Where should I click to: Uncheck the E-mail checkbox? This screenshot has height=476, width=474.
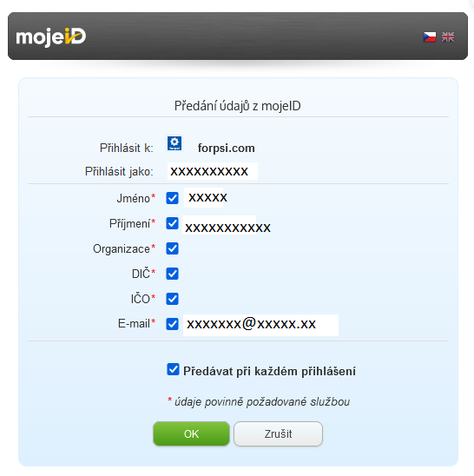[x=173, y=324]
